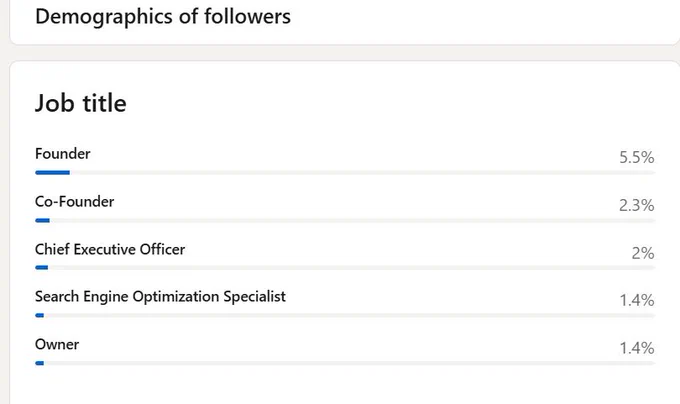The height and width of the screenshot is (404, 680).
Task: Click the 2.3% Co-Founder percentage value
Action: 637,205
